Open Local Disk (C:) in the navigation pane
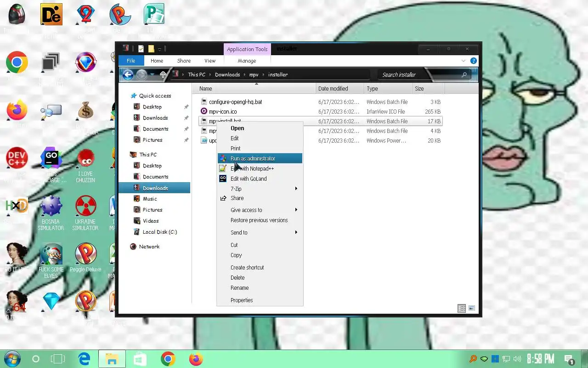The height and width of the screenshot is (368, 588). 159,232
